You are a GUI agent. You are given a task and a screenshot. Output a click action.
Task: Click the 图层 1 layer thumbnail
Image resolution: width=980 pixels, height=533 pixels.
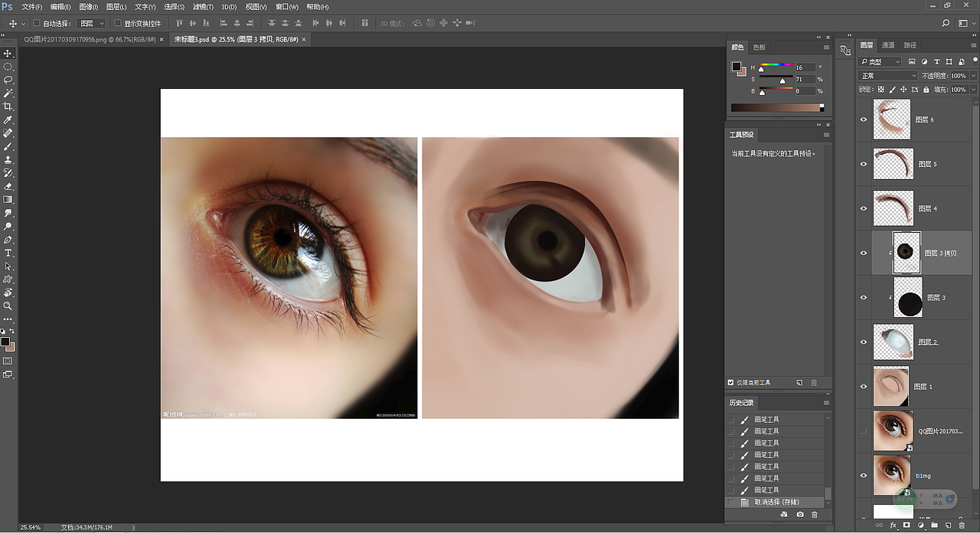pyautogui.click(x=890, y=386)
